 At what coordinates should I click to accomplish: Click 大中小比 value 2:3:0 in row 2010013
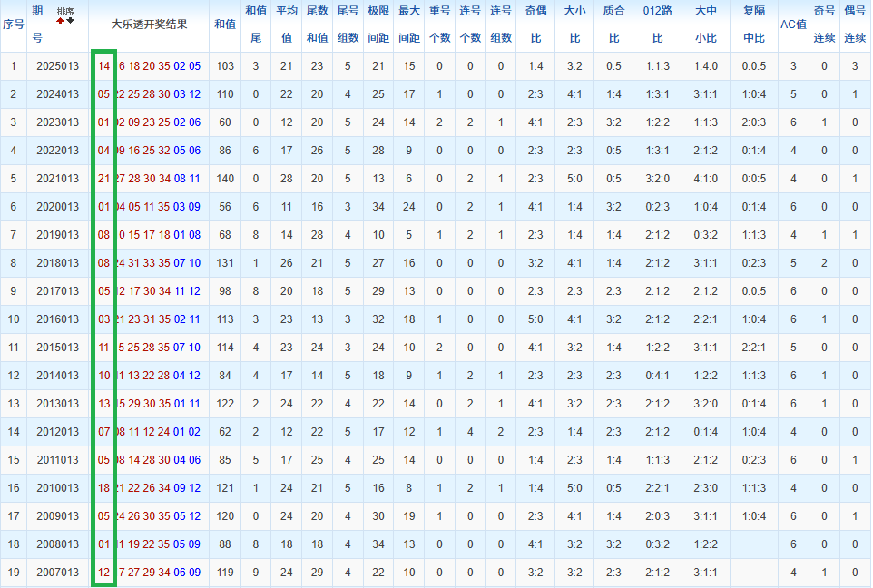pyautogui.click(x=706, y=488)
